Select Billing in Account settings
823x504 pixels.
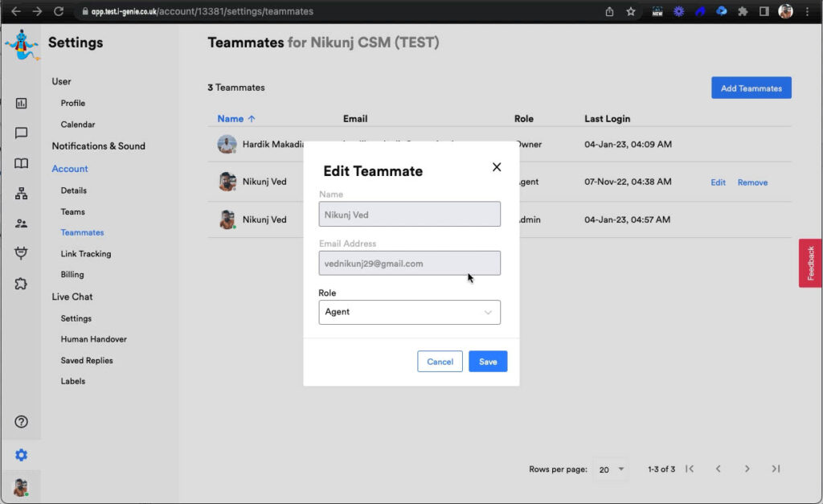tap(72, 275)
